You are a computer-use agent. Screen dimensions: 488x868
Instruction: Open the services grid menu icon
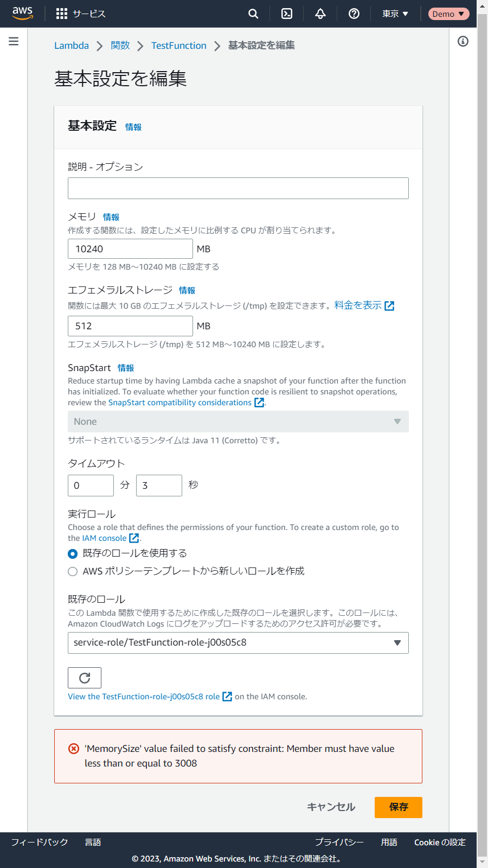coord(62,14)
